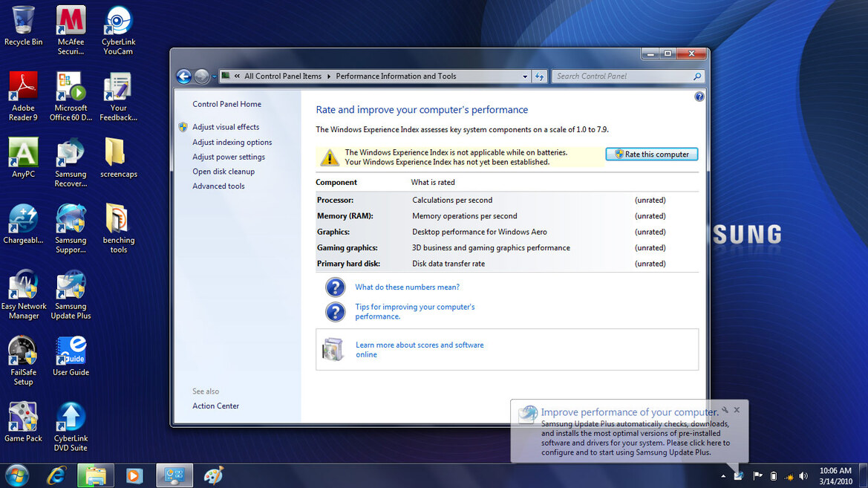Open Learn more about scores and software online

[419, 350]
